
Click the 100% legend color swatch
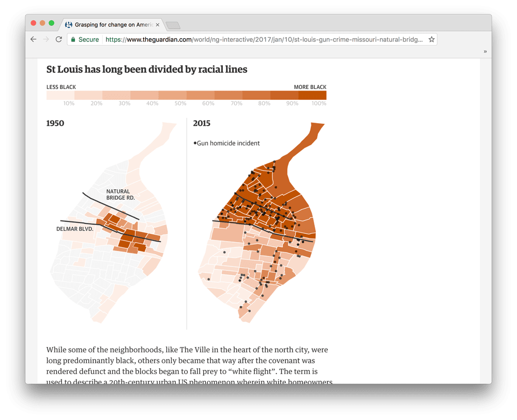(x=312, y=95)
